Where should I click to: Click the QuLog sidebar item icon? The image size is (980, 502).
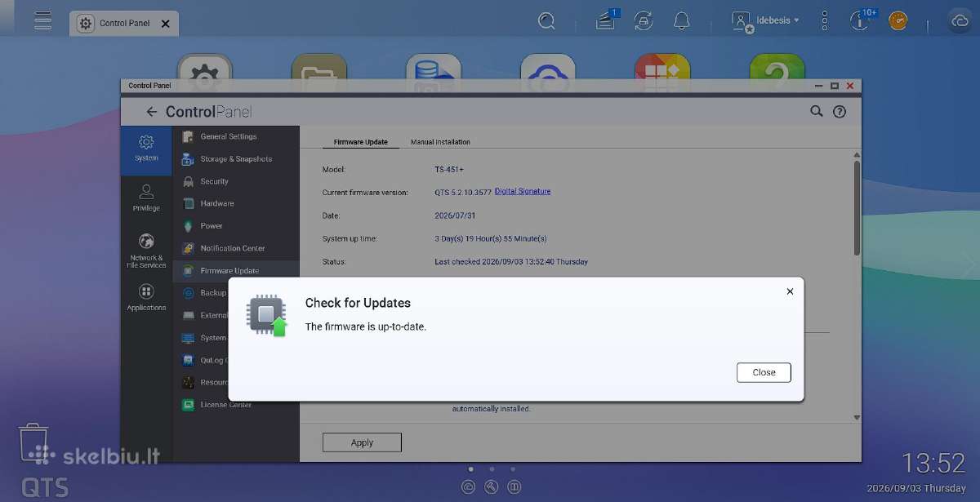click(188, 360)
